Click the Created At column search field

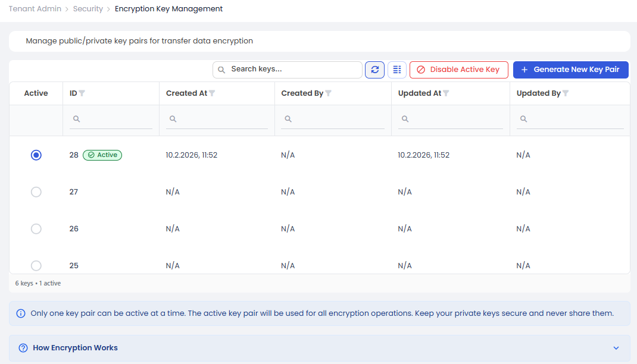pos(221,120)
